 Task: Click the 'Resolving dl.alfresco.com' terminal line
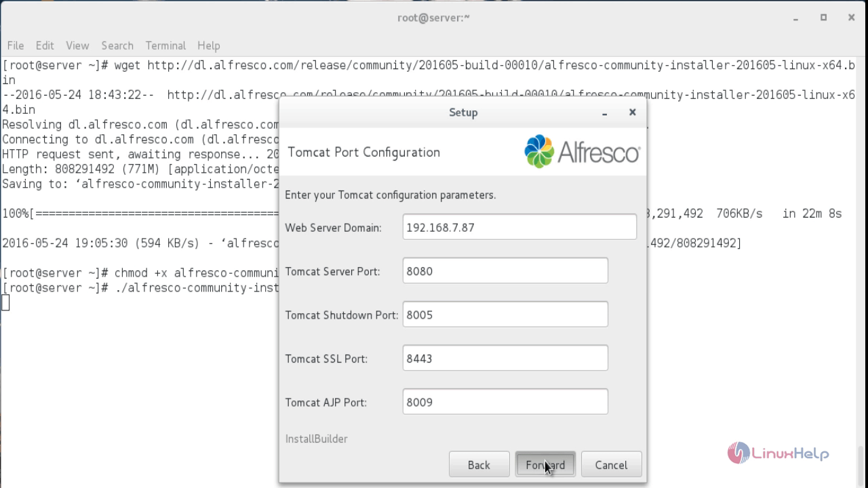(140, 125)
